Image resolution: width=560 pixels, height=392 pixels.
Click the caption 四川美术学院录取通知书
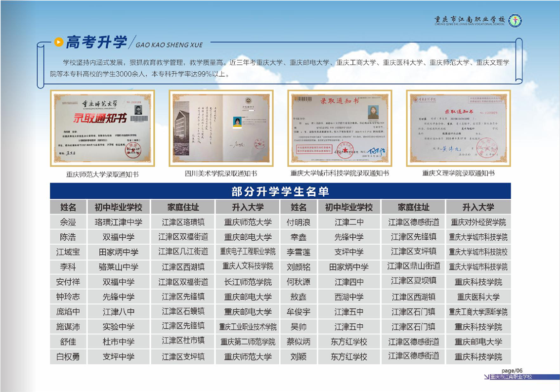tap(221, 174)
